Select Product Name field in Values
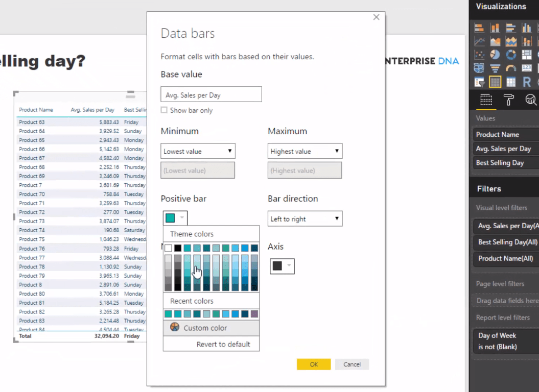Screen dimensions: 539x392 (506, 135)
